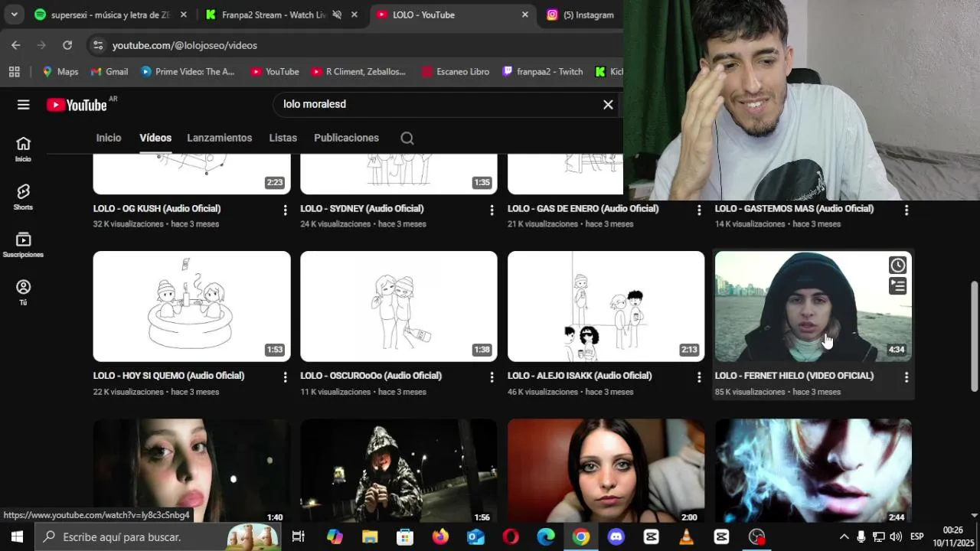The width and height of the screenshot is (980, 551).
Task: Close the supersexi Spotify tab
Action: tap(183, 15)
